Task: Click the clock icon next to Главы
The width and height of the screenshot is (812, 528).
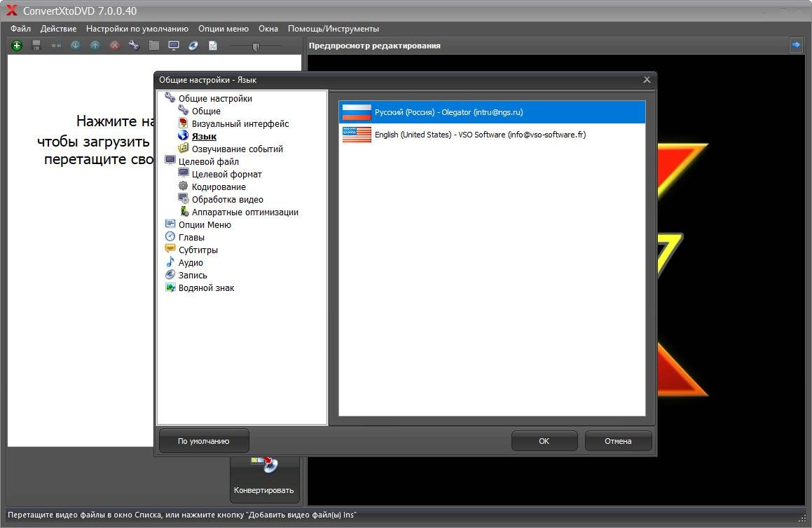Action: click(x=170, y=236)
